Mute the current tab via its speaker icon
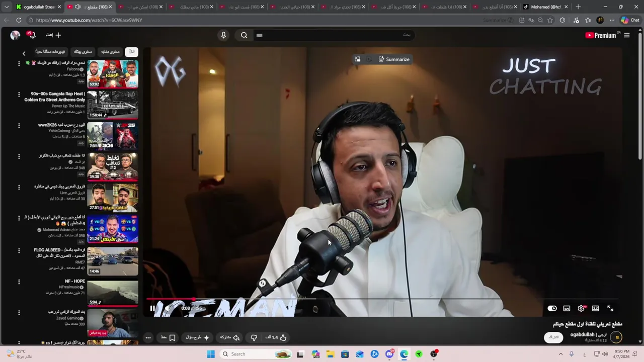 click(x=77, y=7)
